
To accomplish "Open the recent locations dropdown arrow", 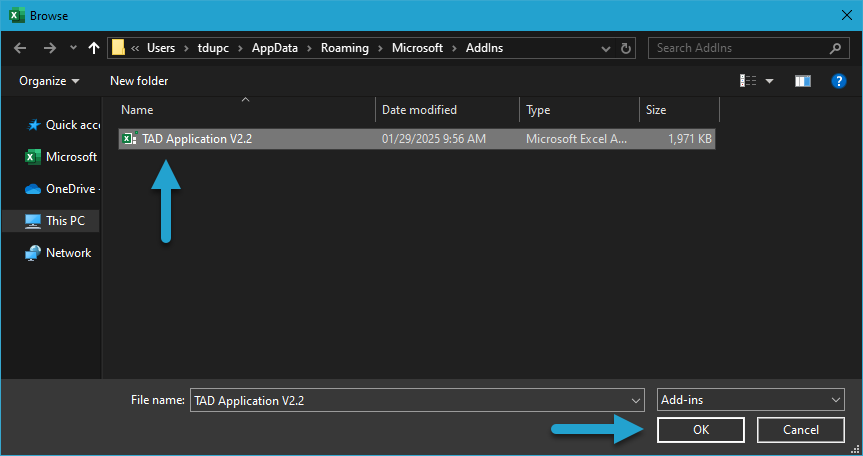I will 73,48.
